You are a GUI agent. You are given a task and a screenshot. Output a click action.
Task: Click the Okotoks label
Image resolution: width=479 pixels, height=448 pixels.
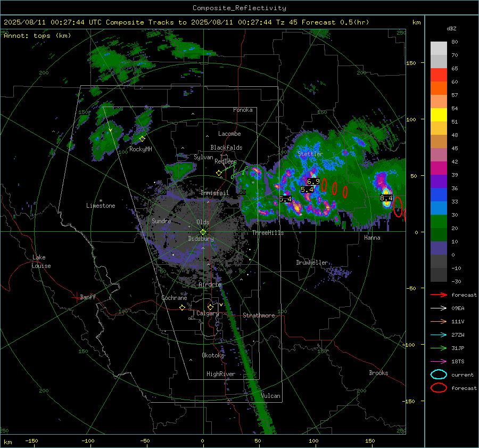pos(213,355)
